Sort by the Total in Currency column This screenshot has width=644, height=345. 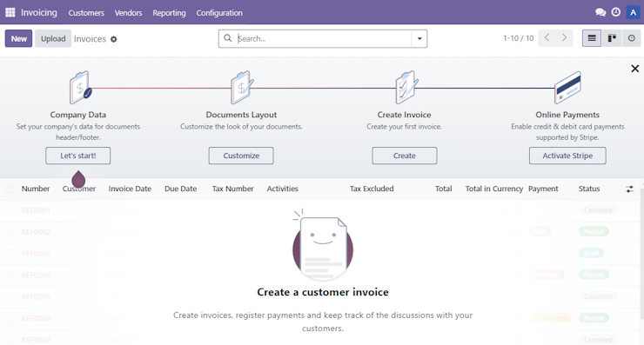point(494,189)
